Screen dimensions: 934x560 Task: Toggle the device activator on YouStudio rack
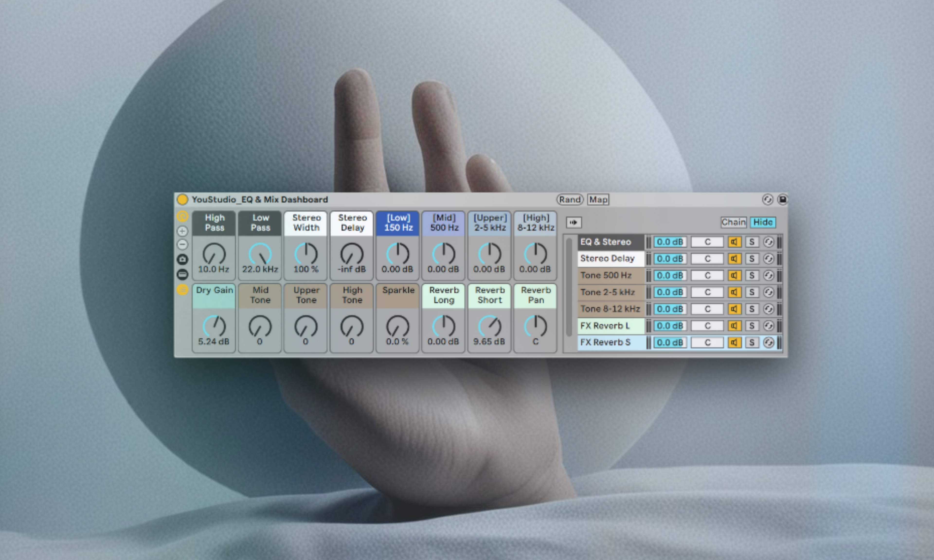point(182,199)
